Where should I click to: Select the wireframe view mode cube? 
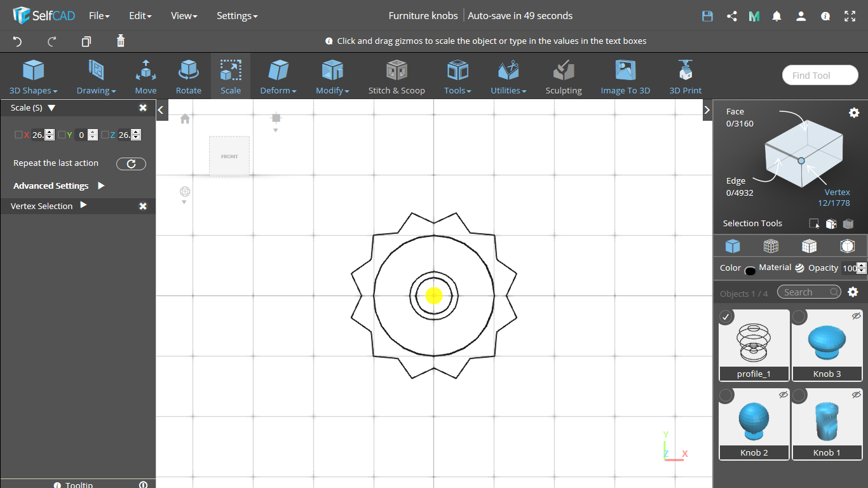click(x=771, y=246)
